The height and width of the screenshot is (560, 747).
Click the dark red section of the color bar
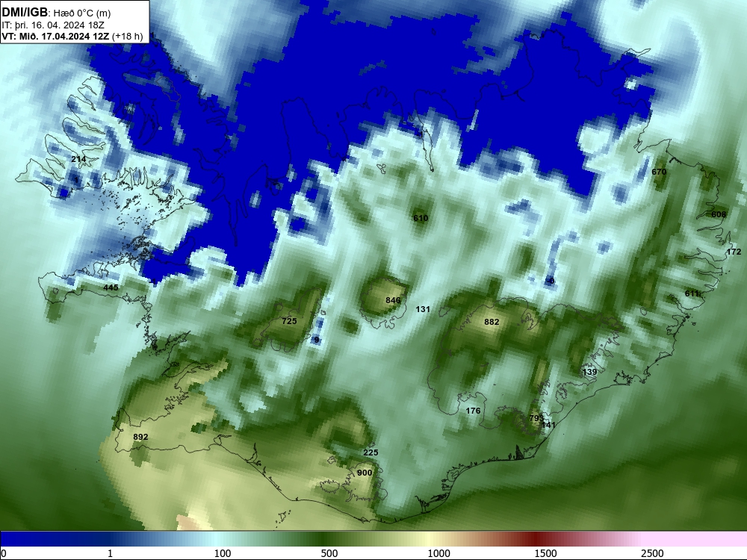coord(536,539)
